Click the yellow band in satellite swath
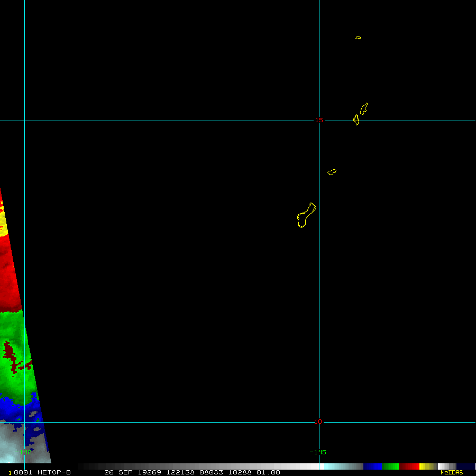The image size is (476, 476). [x=3, y=222]
